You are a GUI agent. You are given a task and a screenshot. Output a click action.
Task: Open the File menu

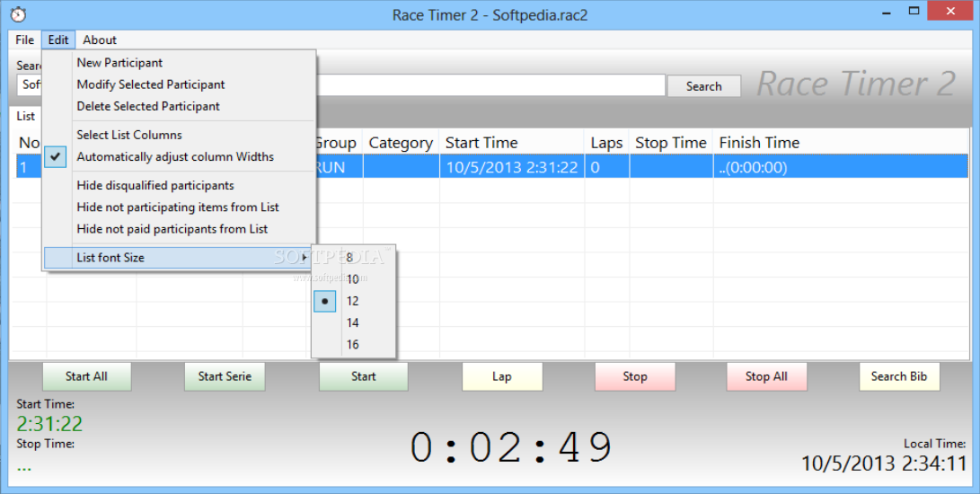[25, 40]
